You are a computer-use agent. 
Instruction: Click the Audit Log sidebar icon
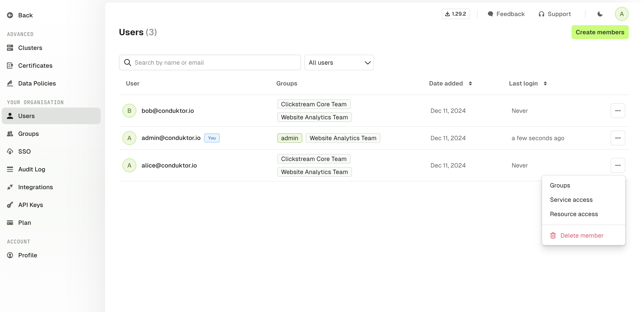[x=10, y=169]
